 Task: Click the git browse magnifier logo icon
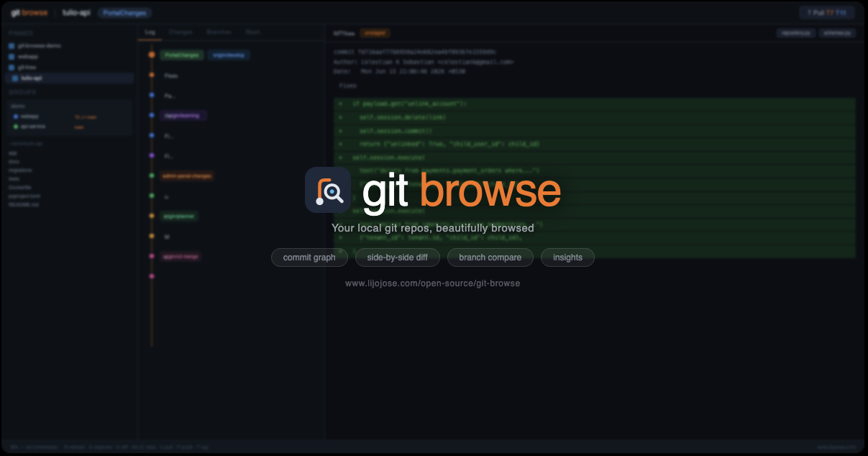(327, 190)
